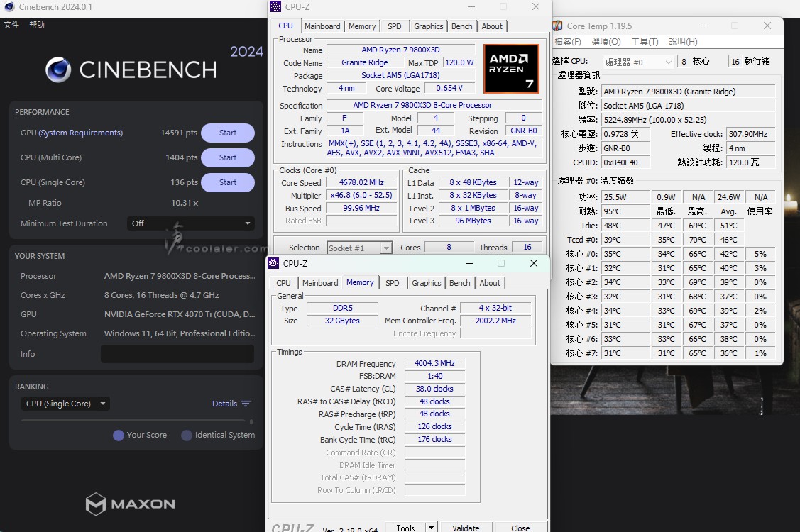Viewport: 800px width, 532px height.
Task: Click the System Requirements link
Action: [80, 133]
